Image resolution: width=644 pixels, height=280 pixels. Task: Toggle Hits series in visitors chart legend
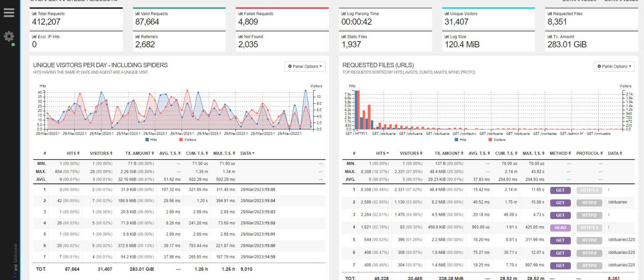(151, 140)
